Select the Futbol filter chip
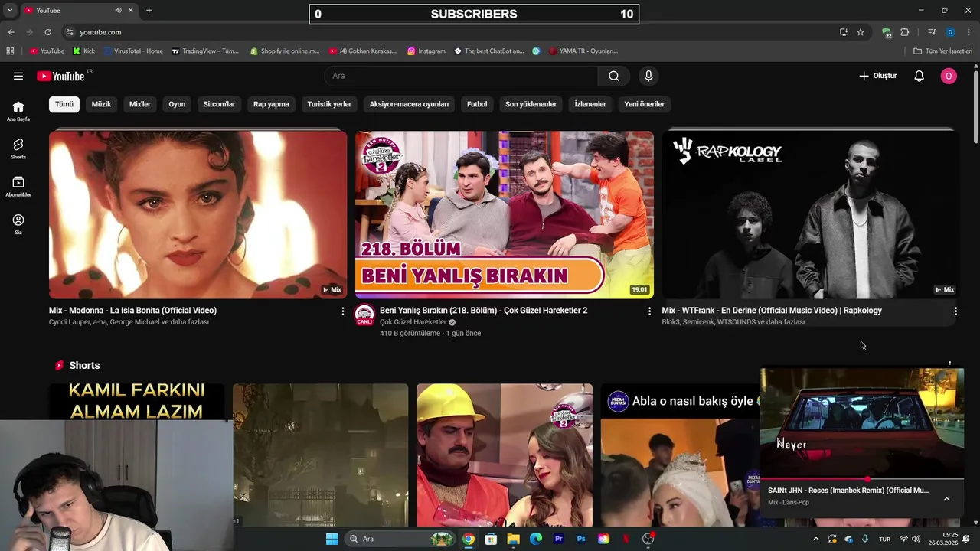The width and height of the screenshot is (980, 551). [x=477, y=104]
